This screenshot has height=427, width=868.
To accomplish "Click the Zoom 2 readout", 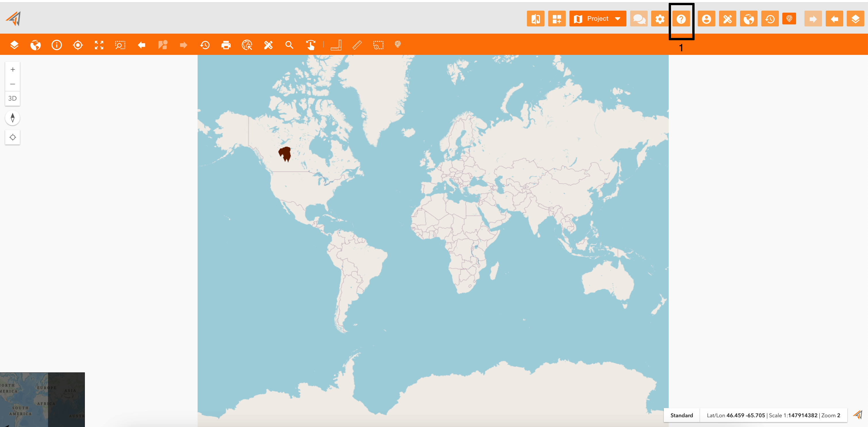I will (831, 415).
